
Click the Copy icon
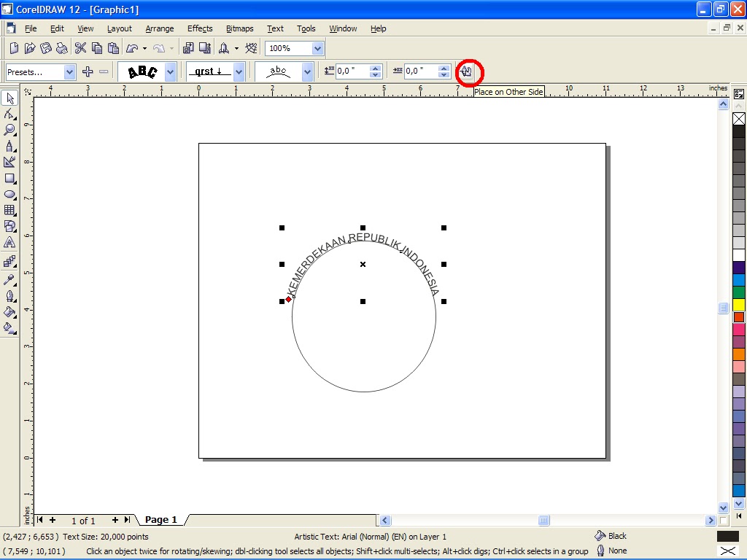coord(97,48)
